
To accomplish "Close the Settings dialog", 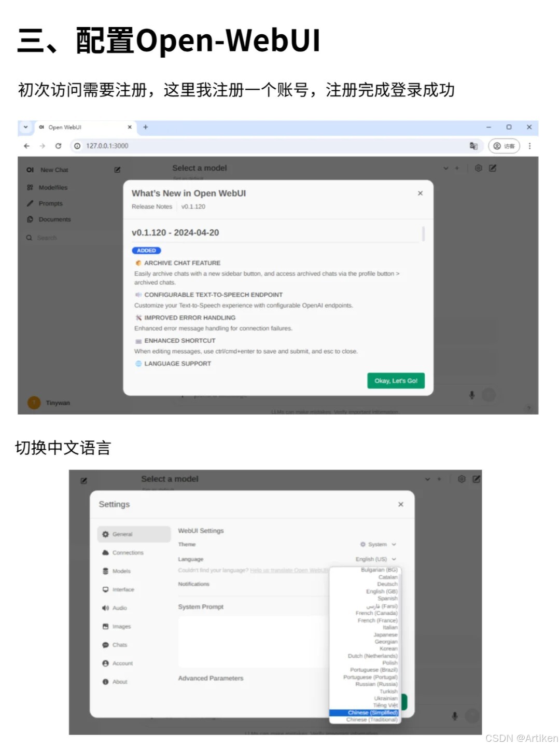I will (x=400, y=504).
